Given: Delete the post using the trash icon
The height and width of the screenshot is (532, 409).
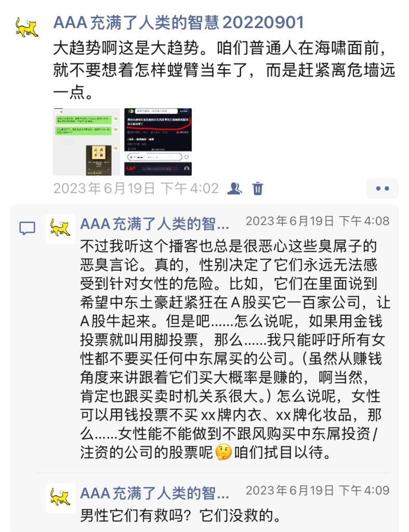Looking at the screenshot, I should [x=258, y=188].
